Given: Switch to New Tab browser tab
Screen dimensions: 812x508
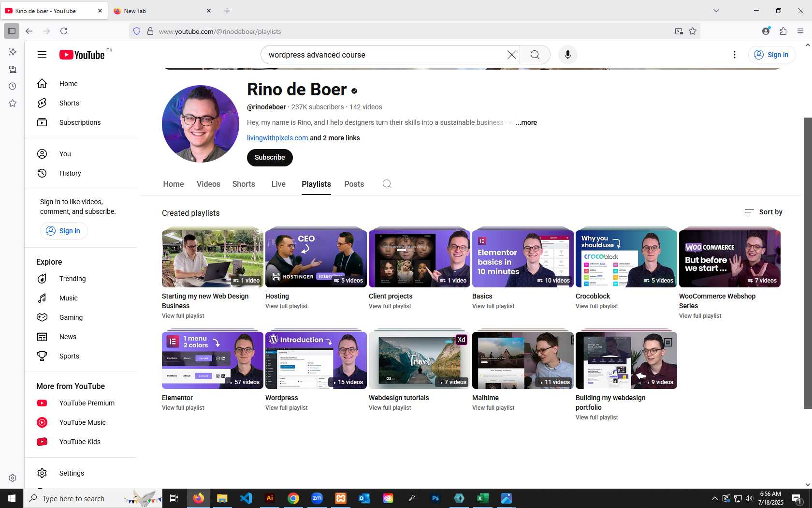Looking at the screenshot, I should (162, 11).
